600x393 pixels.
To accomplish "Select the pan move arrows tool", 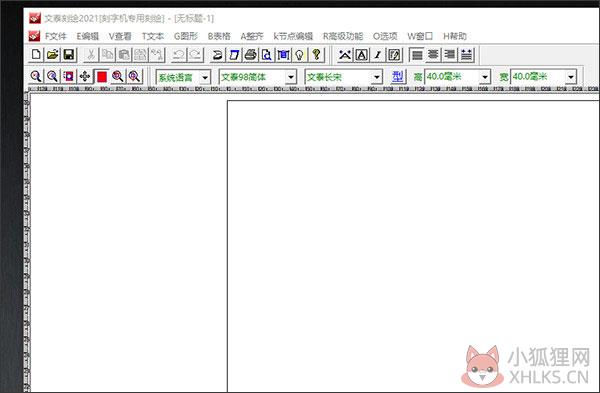I will point(85,77).
